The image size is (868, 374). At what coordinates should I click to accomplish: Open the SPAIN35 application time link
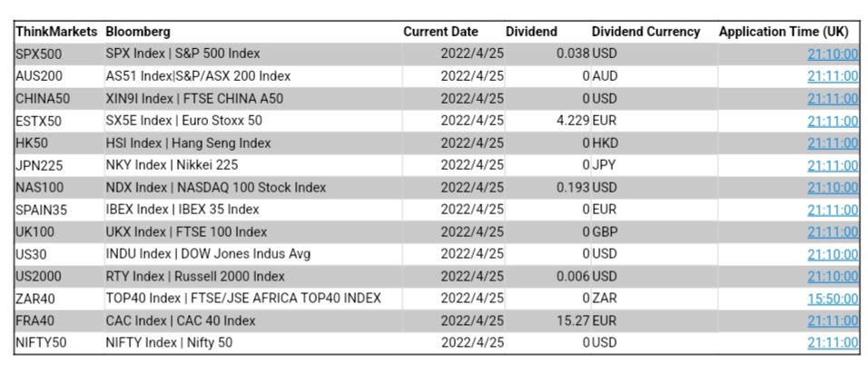[832, 210]
